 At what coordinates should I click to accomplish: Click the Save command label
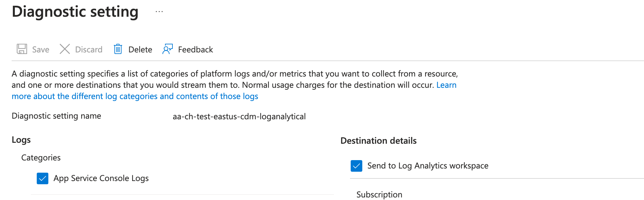pyautogui.click(x=40, y=49)
